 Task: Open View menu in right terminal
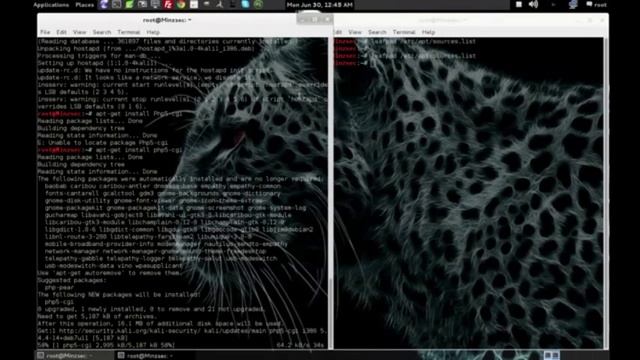(355, 32)
